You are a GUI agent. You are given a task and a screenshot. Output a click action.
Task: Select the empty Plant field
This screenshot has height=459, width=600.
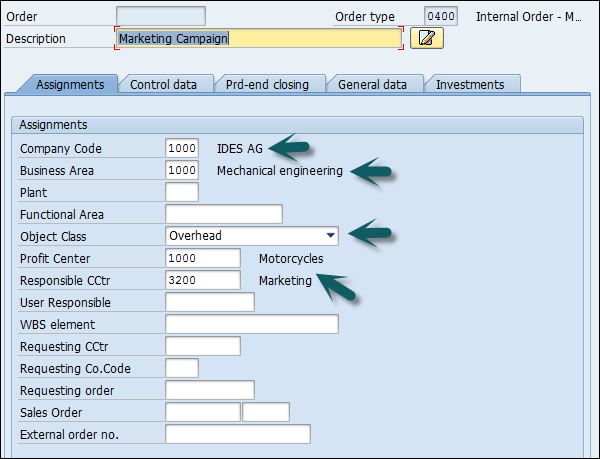point(182,192)
